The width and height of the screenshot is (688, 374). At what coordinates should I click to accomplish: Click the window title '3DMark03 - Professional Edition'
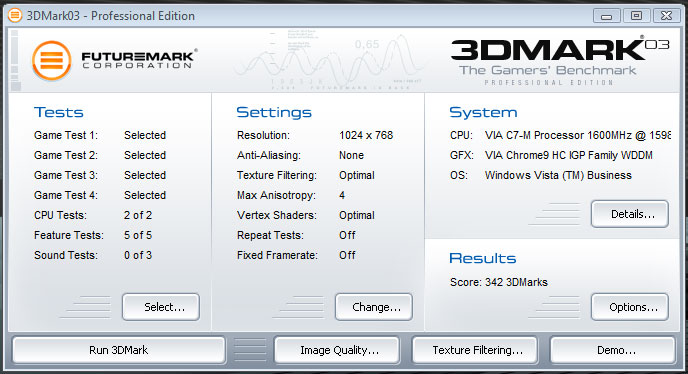pos(111,16)
